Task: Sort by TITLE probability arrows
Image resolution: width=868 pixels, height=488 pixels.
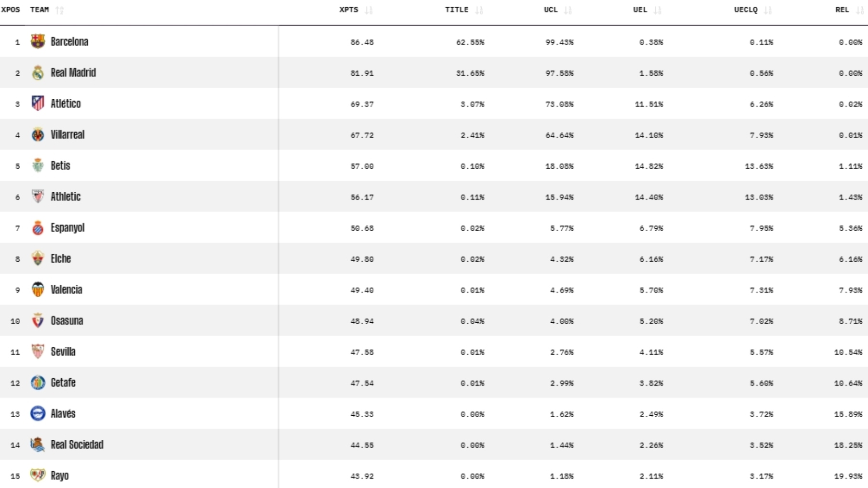Action: coord(479,10)
